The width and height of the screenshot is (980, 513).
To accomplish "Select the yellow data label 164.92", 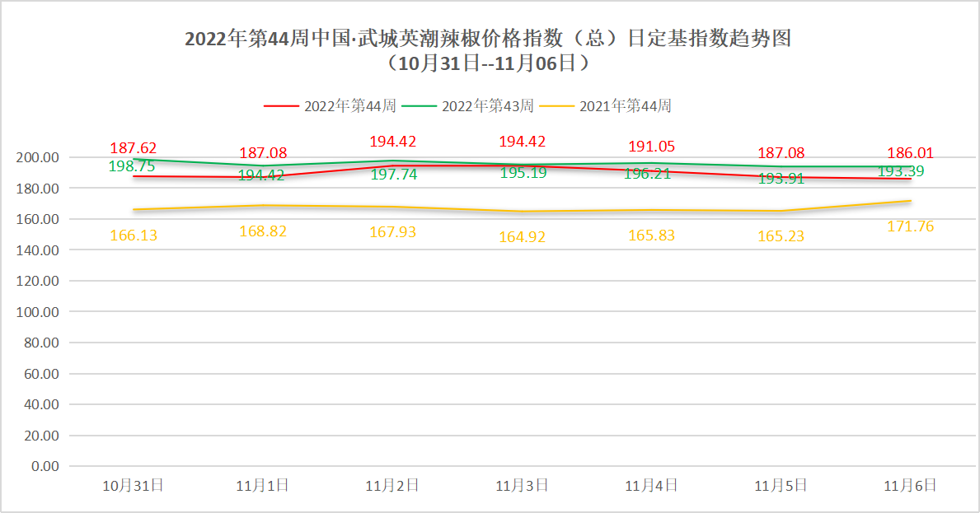I will [522, 237].
